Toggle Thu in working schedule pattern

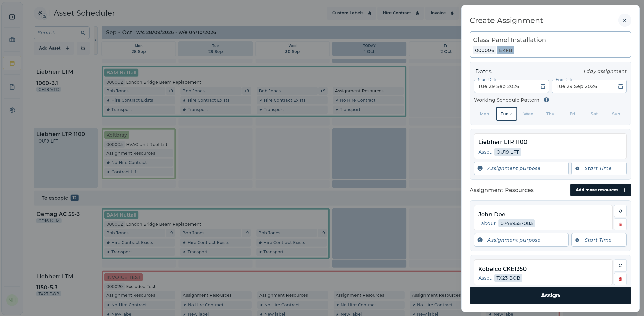tap(550, 114)
